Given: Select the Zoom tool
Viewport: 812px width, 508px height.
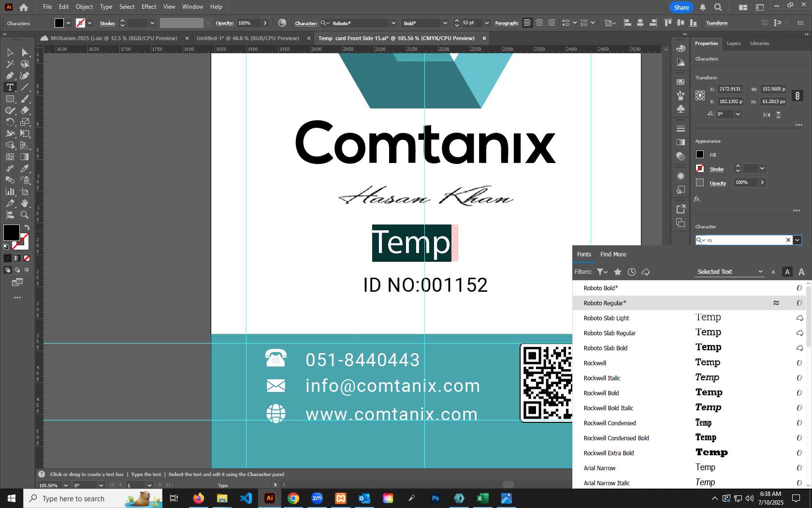Looking at the screenshot, I should 25,215.
